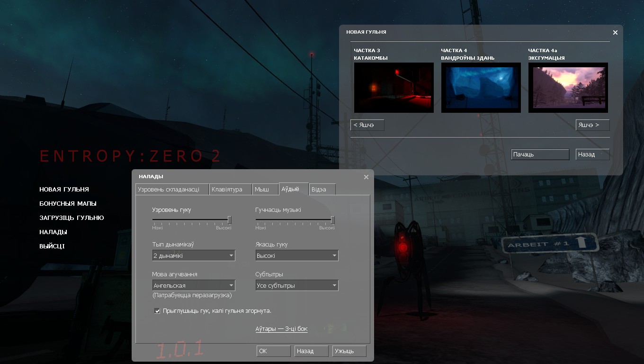This screenshot has height=364, width=644.
Task: Click the Яшчэ > next chapters button
Action: click(592, 125)
